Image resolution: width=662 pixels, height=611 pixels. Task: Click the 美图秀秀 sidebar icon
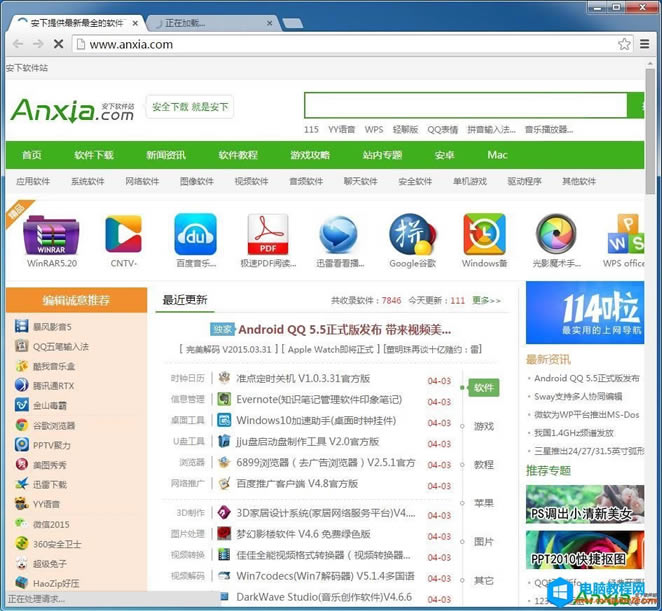22,464
